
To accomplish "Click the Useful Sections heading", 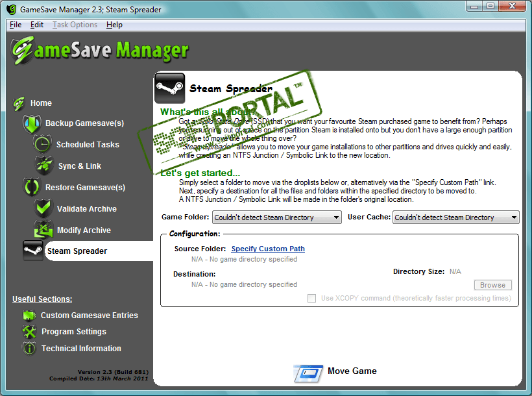I will tap(42, 299).
